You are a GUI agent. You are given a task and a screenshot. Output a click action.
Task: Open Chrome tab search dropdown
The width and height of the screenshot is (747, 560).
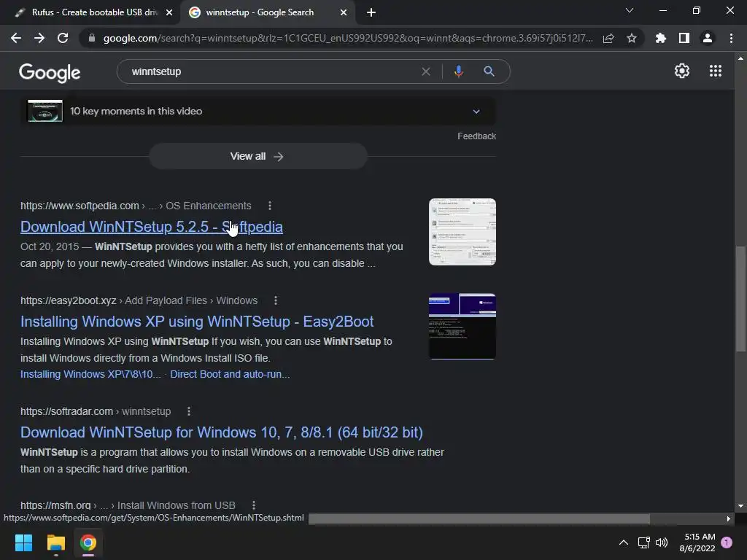tap(630, 10)
